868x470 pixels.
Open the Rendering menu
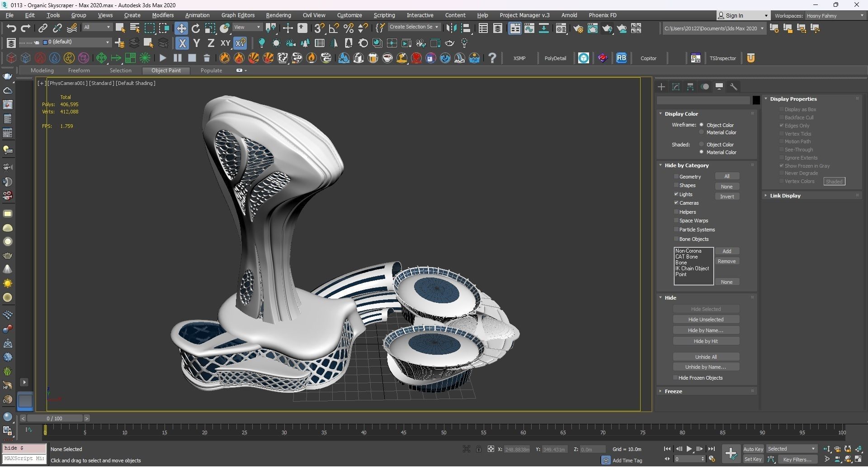pos(278,15)
